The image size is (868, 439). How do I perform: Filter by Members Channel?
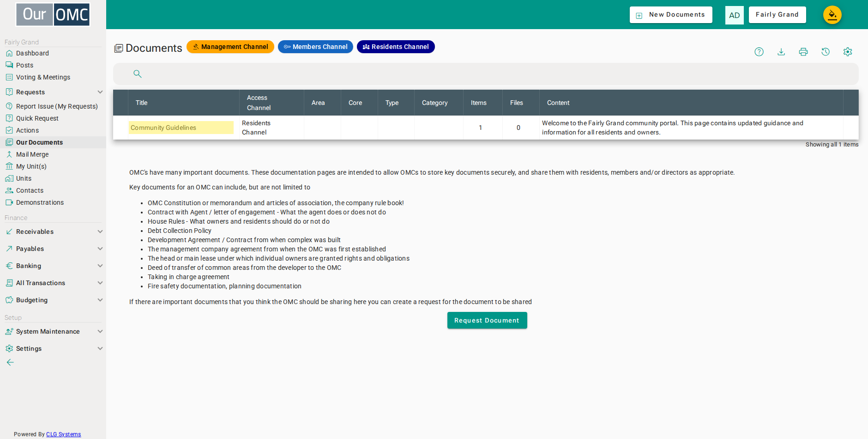coord(315,47)
